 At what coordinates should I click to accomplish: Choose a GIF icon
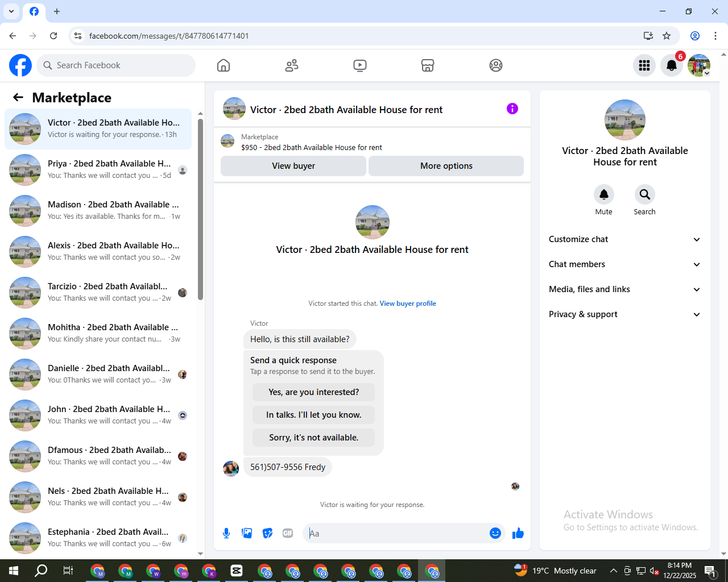tap(288, 533)
